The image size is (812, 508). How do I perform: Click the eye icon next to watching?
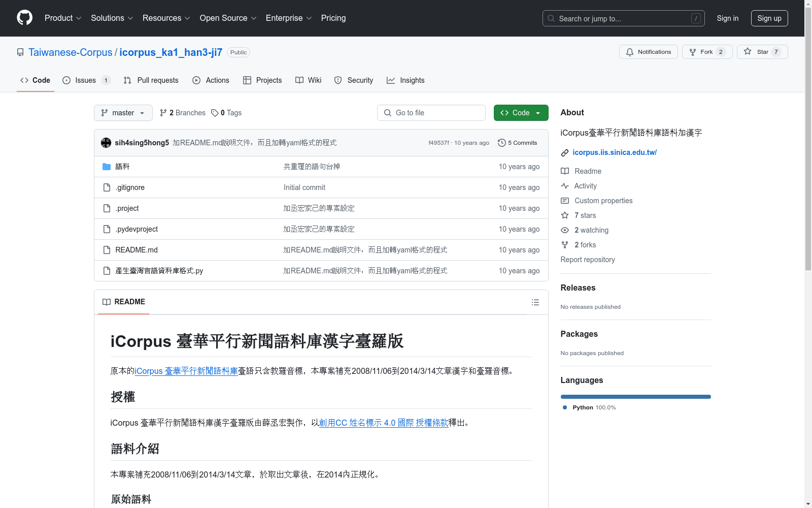click(565, 230)
